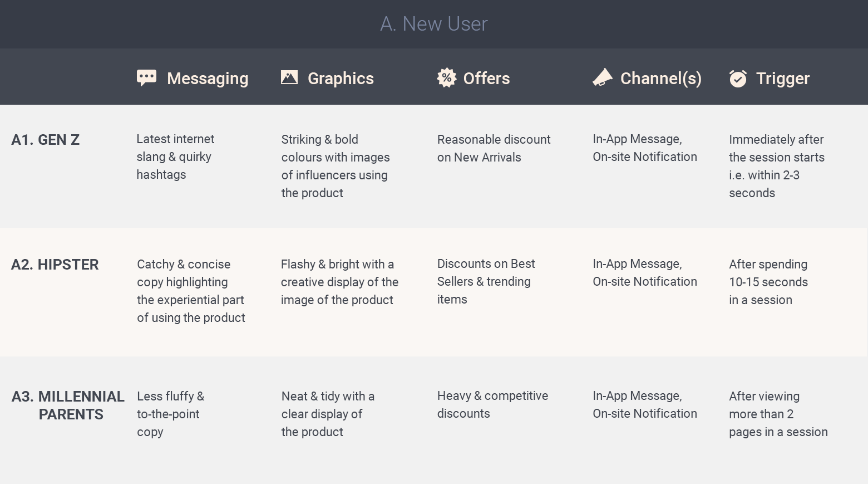Select the Offers column header text

[x=486, y=79]
